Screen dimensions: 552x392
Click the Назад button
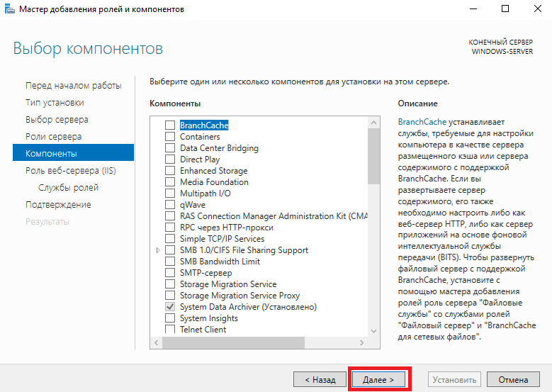320,379
